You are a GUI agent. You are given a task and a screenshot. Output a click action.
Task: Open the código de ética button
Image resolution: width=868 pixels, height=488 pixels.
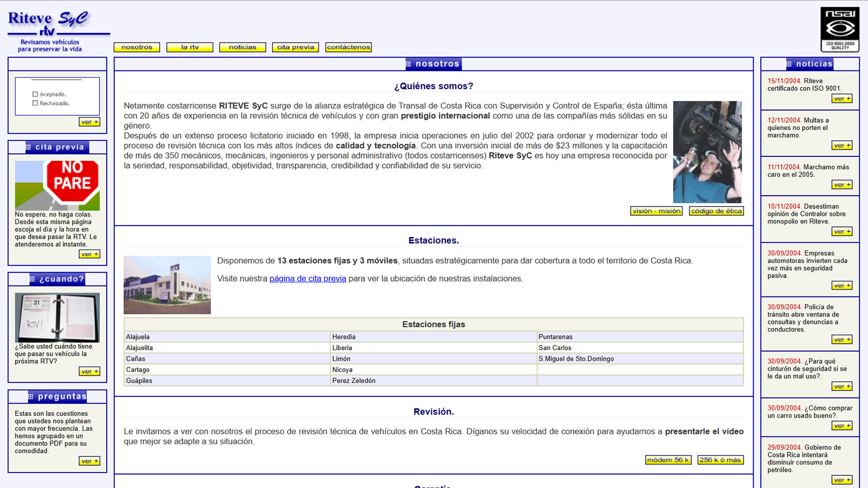pos(716,211)
